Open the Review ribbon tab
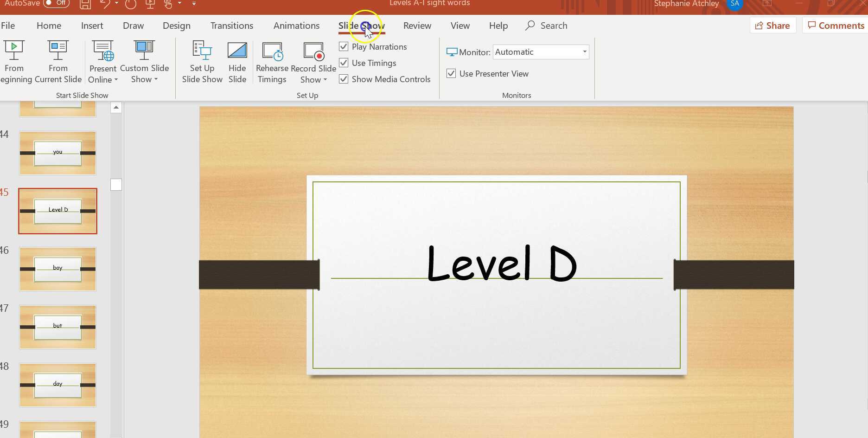The image size is (868, 438). 416,26
